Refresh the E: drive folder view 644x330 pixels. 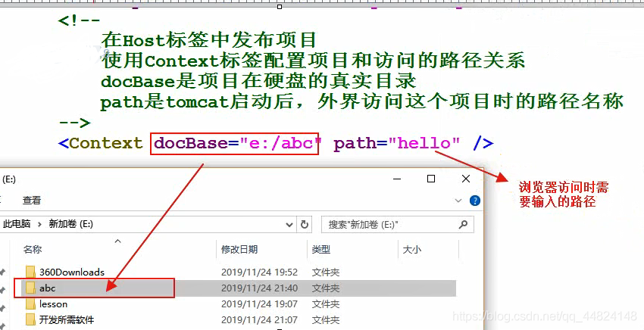pyautogui.click(x=305, y=225)
